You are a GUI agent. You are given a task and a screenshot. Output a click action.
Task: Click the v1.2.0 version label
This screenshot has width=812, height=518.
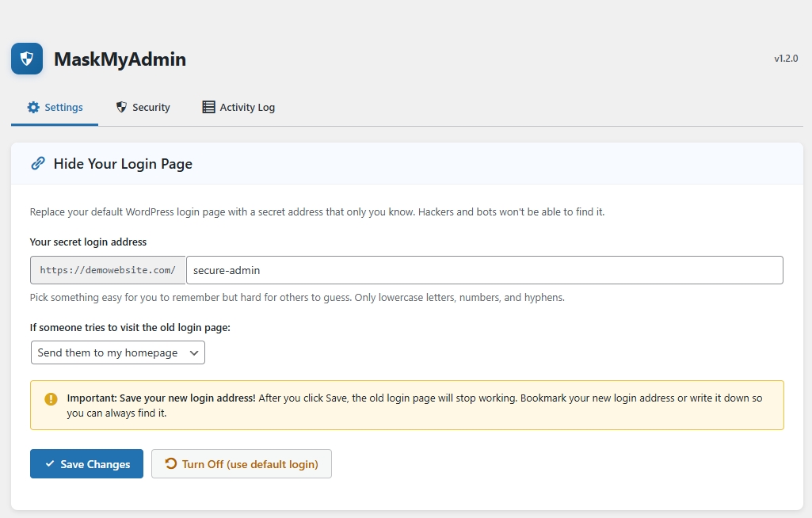pos(786,59)
